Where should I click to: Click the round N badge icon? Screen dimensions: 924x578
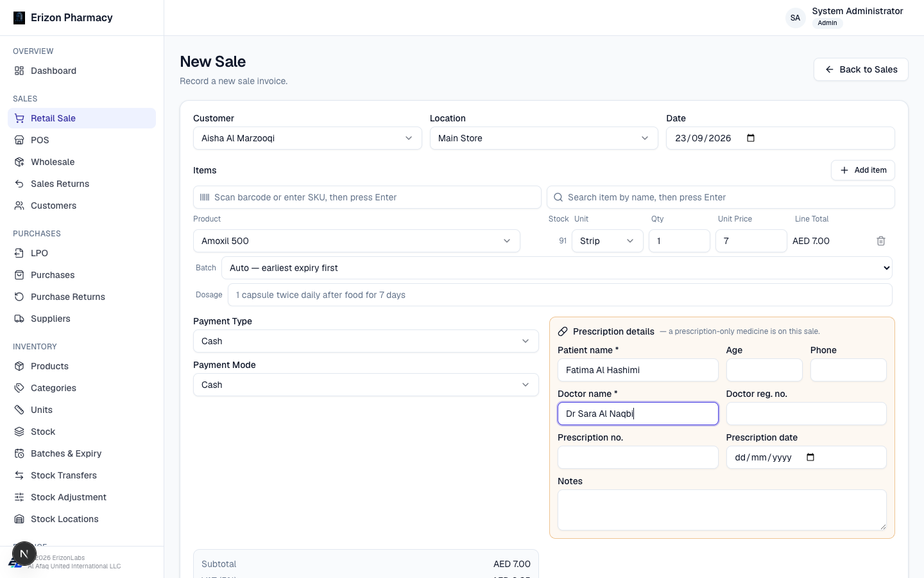coord(24,554)
